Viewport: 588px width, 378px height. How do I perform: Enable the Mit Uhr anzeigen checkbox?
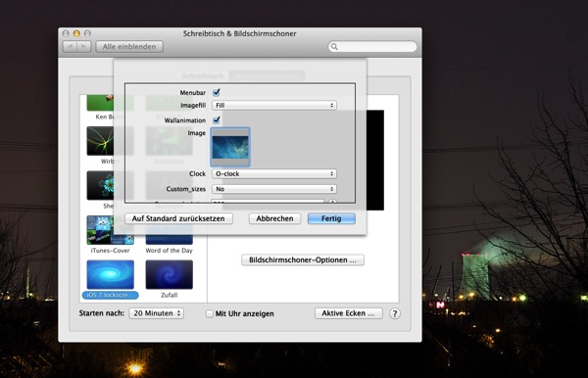click(210, 313)
